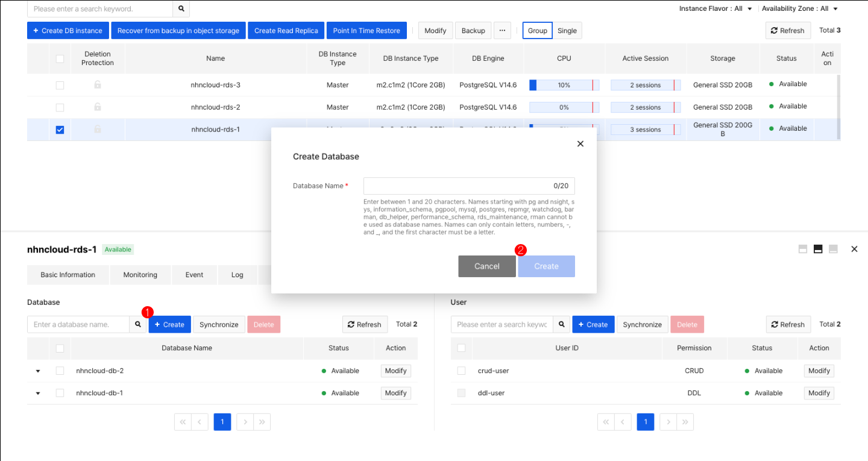This screenshot has height=461, width=868.
Task: Click the lock icon for nhncloud-rds-2
Action: pyautogui.click(x=98, y=107)
